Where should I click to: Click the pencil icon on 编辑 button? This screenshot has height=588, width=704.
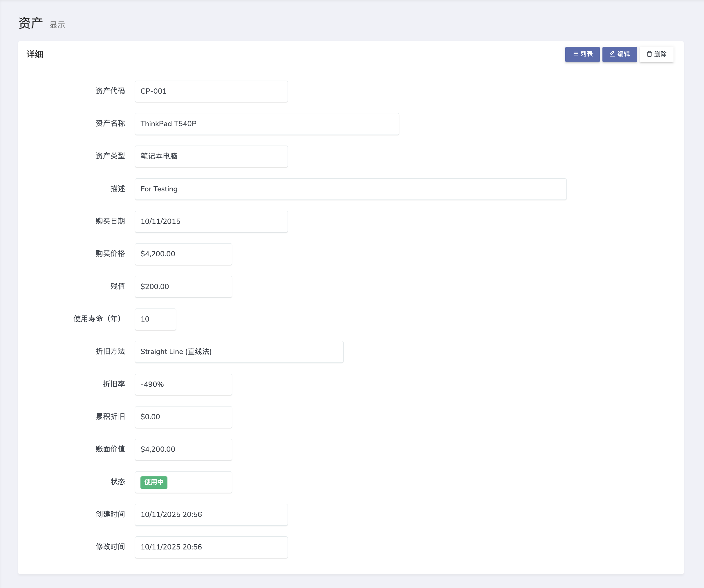pos(612,54)
